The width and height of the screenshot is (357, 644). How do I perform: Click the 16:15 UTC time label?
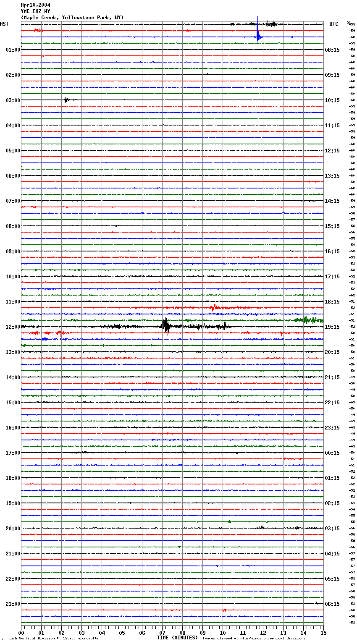pyautogui.click(x=332, y=251)
